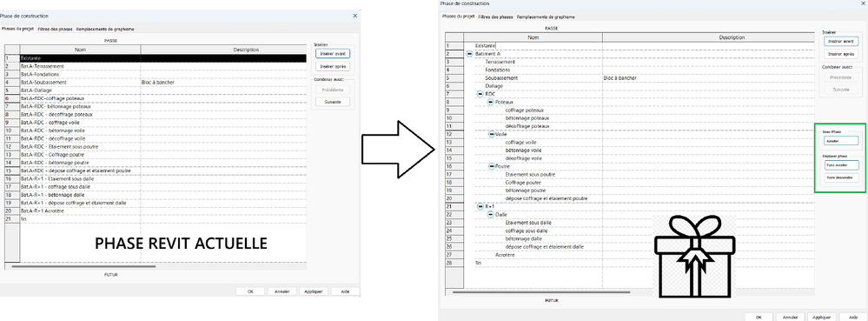
Task: Confirm with OK in the left dialog
Action: point(250,291)
